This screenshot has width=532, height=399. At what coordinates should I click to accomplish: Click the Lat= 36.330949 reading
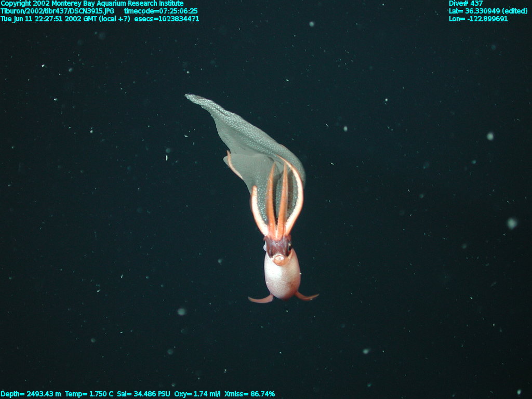[x=488, y=11]
